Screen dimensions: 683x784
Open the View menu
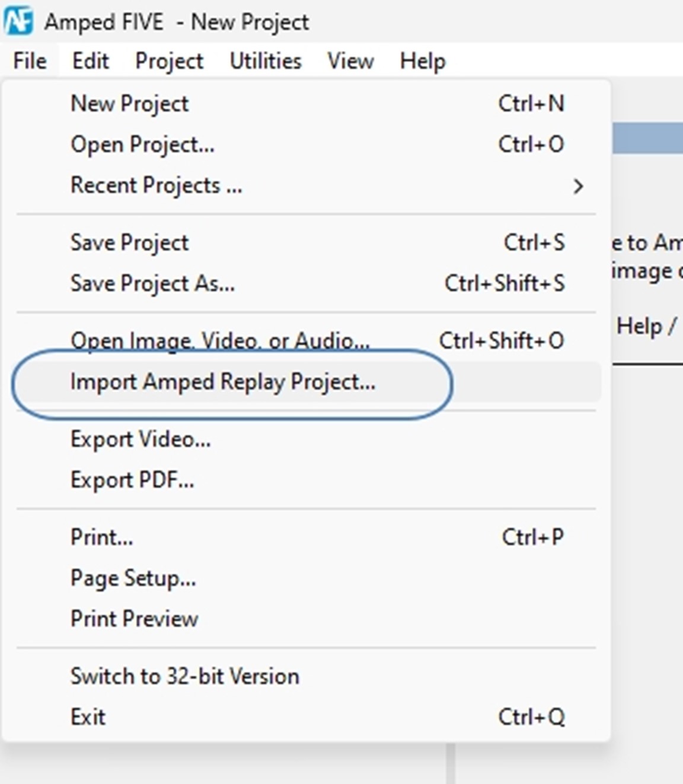tap(350, 60)
